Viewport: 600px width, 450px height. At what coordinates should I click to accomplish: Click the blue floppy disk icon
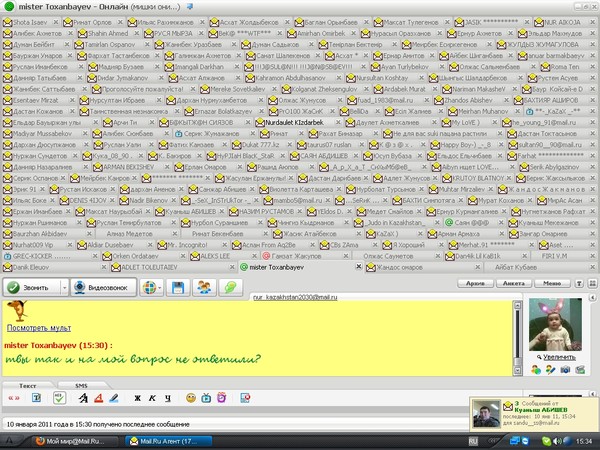click(178, 287)
